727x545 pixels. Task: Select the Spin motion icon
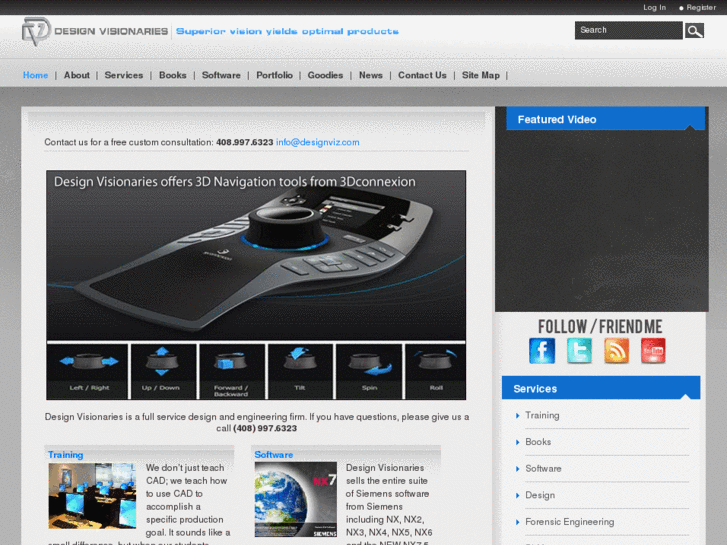click(369, 372)
